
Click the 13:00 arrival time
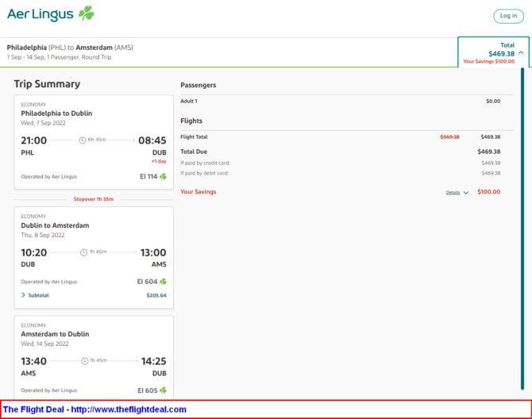tap(153, 252)
